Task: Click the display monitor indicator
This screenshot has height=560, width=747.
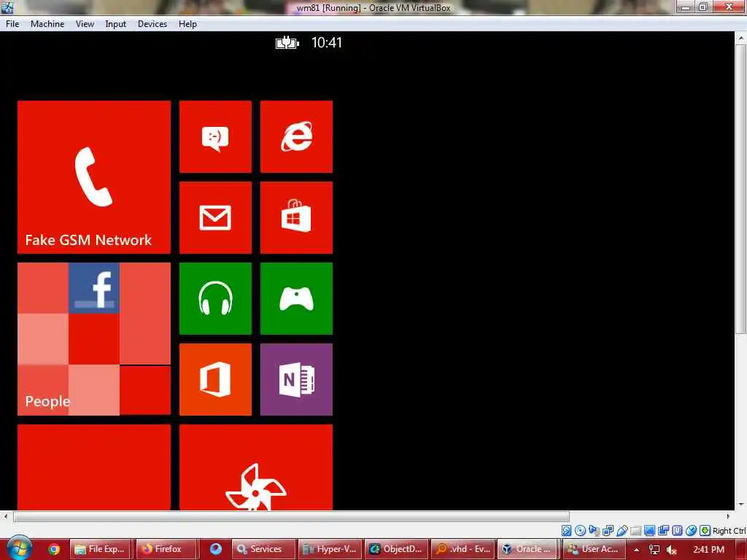Action: (x=649, y=531)
